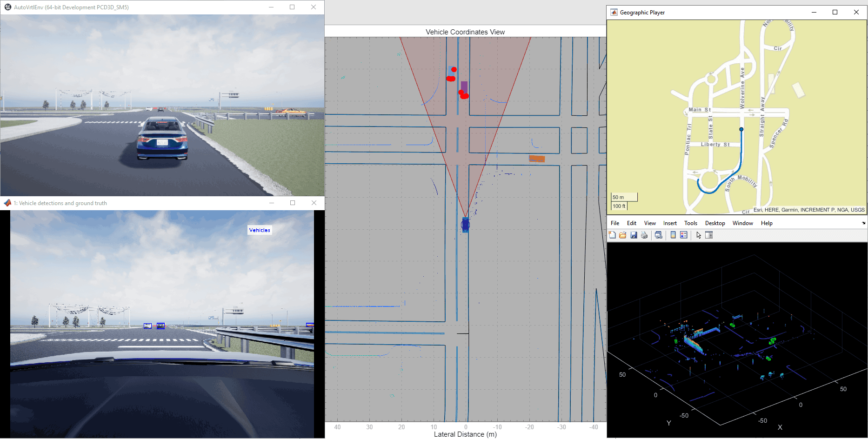The width and height of the screenshot is (868, 439).
Task: Toggle the Link Plot toolbar icon
Action: pos(658,235)
